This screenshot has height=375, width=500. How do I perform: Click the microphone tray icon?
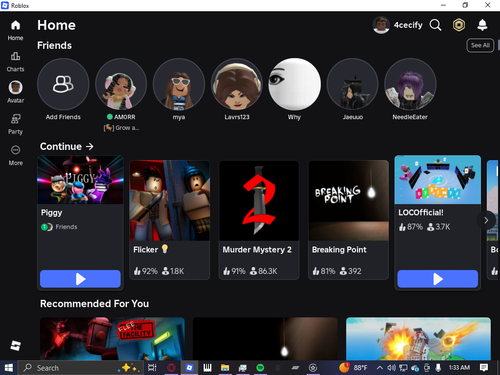(438, 368)
